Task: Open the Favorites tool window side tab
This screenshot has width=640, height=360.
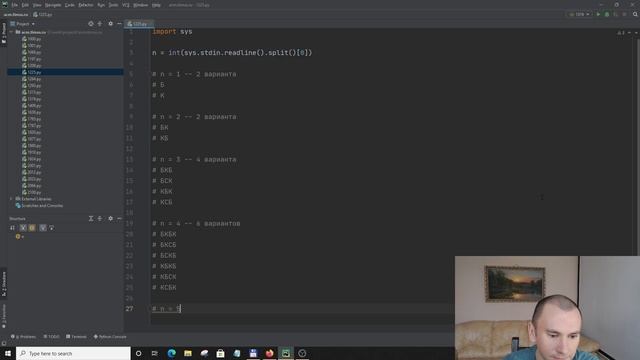Action: pos(4,316)
